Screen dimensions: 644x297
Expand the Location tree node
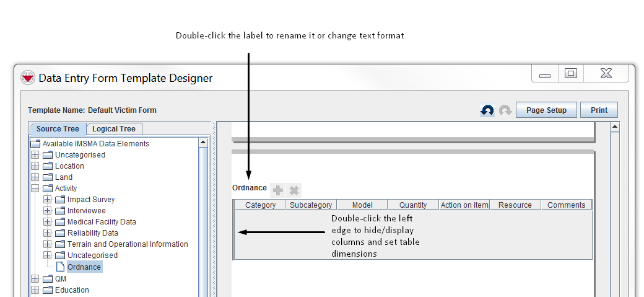35,166
